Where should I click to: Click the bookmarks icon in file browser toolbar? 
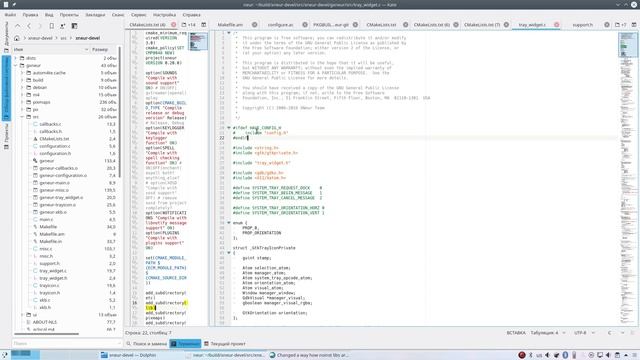[x=51, y=26]
